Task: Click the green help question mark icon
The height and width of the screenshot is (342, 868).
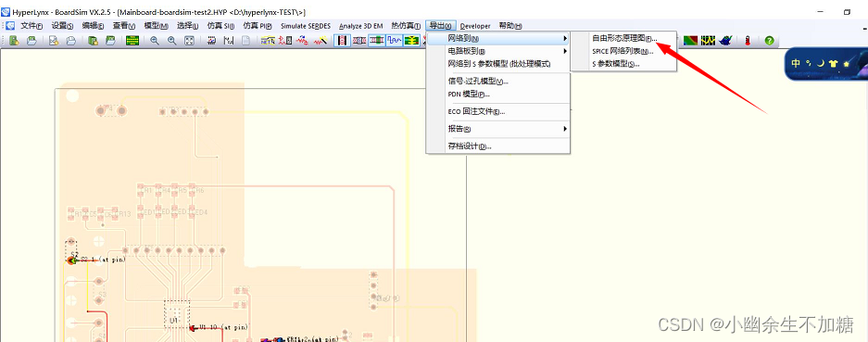Action: tap(769, 41)
